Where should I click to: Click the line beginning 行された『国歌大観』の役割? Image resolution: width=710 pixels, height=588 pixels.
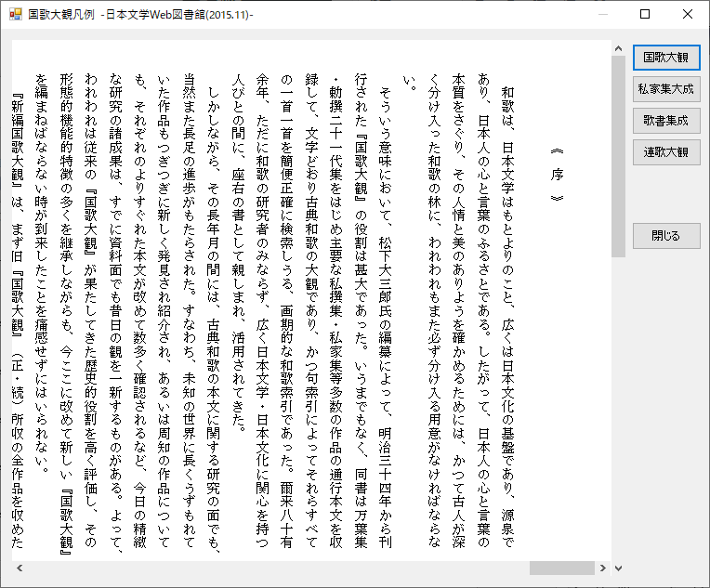point(361,310)
